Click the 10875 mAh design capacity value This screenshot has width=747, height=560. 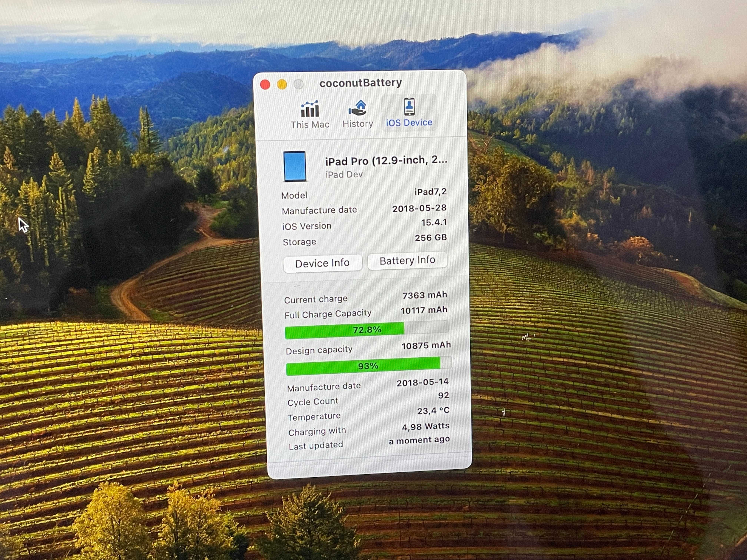(426, 346)
